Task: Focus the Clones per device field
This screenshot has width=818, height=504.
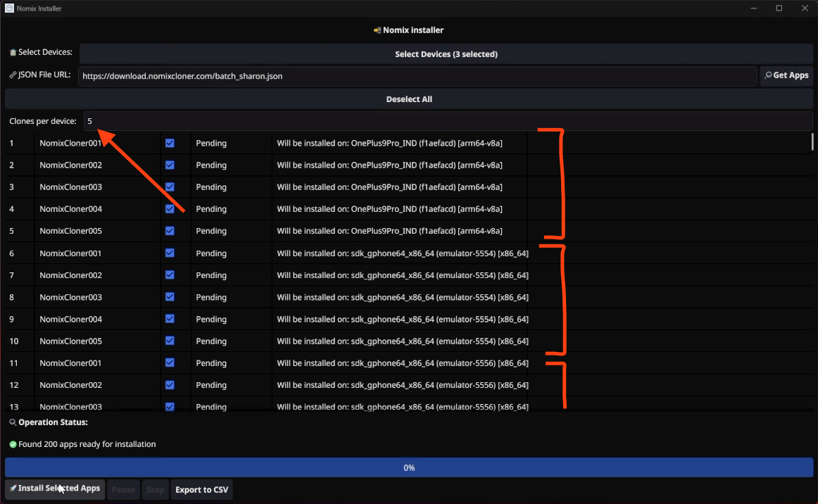Action: point(448,121)
